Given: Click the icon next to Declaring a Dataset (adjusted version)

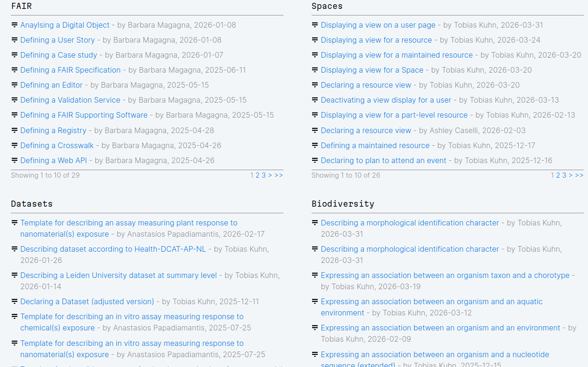Looking at the screenshot, I should (15, 302).
